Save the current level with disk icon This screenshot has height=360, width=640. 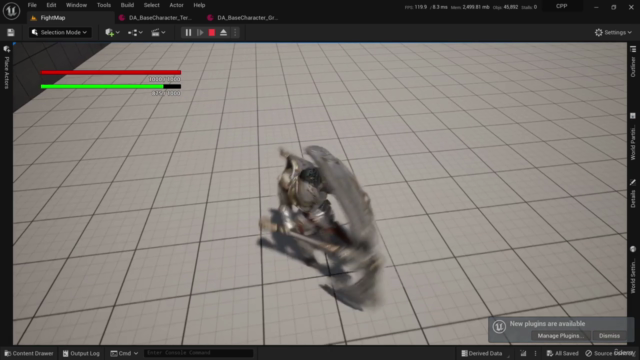click(11, 32)
